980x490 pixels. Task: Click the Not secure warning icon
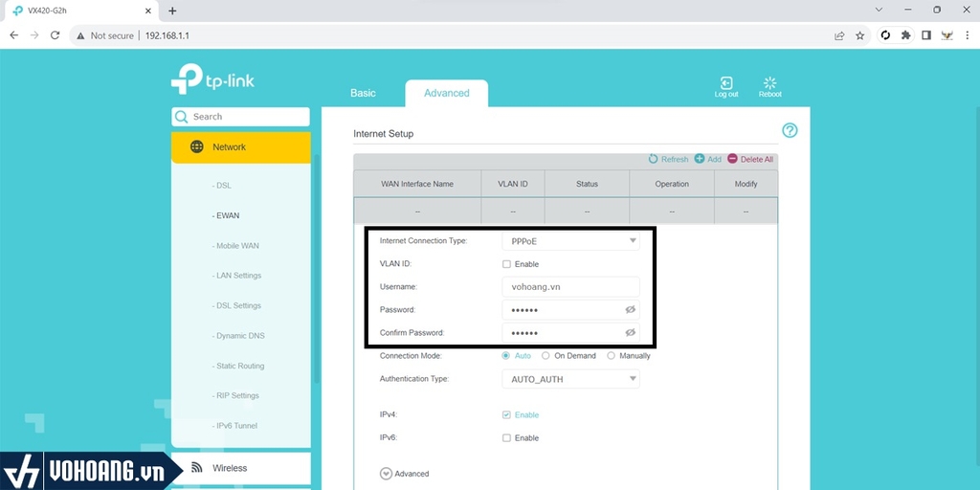(x=80, y=35)
